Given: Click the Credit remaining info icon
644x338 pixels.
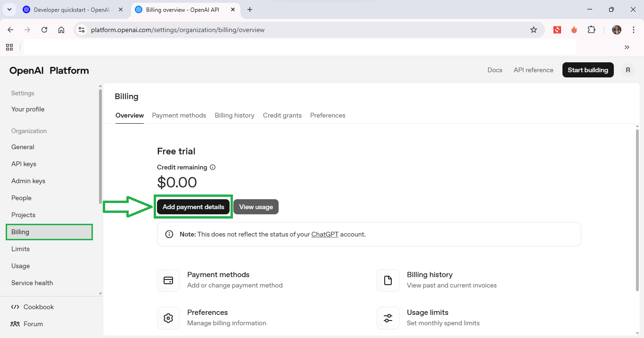Looking at the screenshot, I should tap(213, 167).
